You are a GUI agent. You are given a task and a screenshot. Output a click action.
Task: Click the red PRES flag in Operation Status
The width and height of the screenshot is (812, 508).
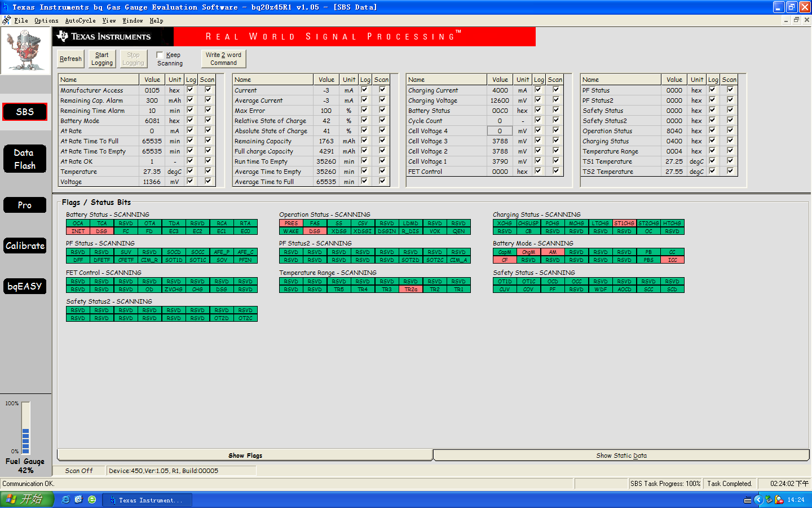[291, 224]
